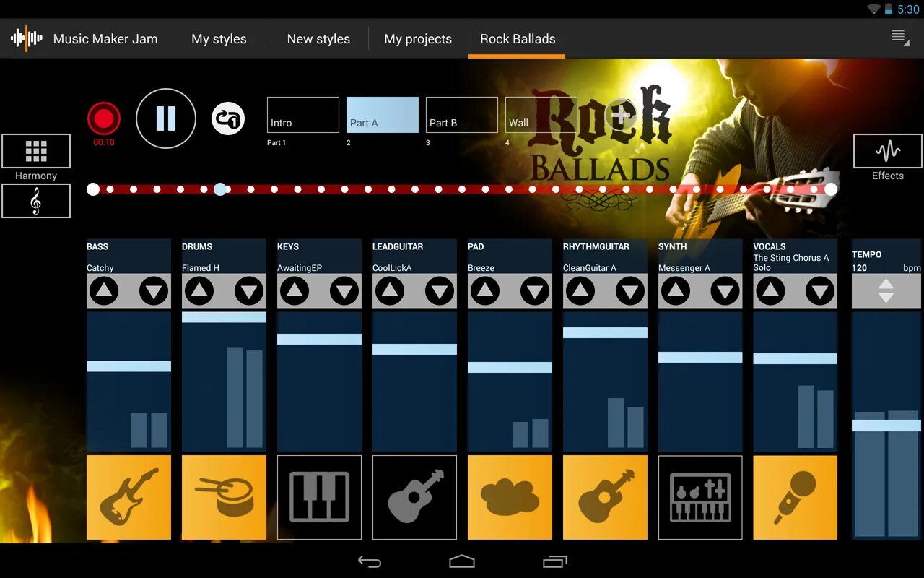Go back with Android back button
Image resolution: width=924 pixels, height=578 pixels.
coord(370,561)
